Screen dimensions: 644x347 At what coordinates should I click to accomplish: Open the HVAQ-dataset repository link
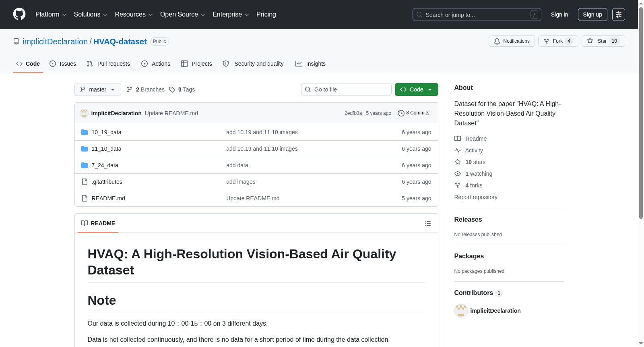[120, 42]
